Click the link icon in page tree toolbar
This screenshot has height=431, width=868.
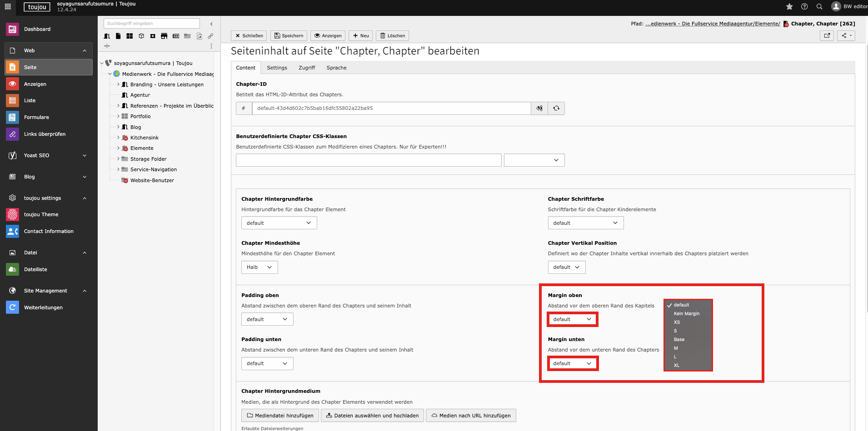point(210,36)
